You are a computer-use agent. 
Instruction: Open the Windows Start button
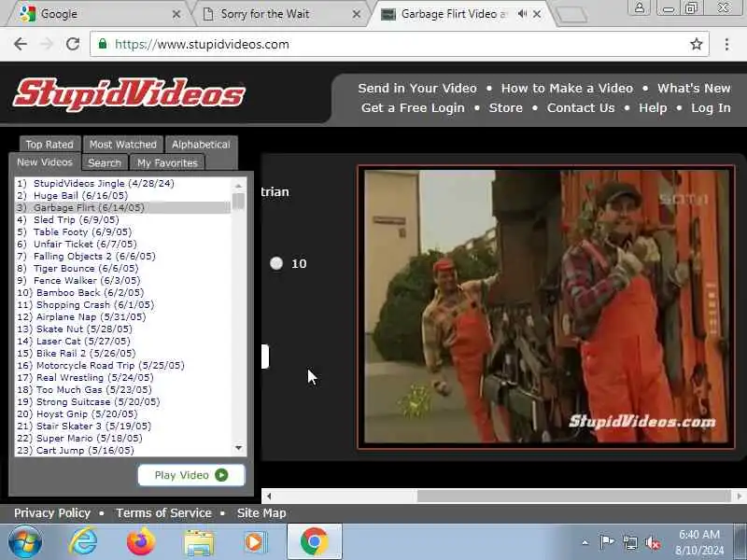tap(25, 542)
